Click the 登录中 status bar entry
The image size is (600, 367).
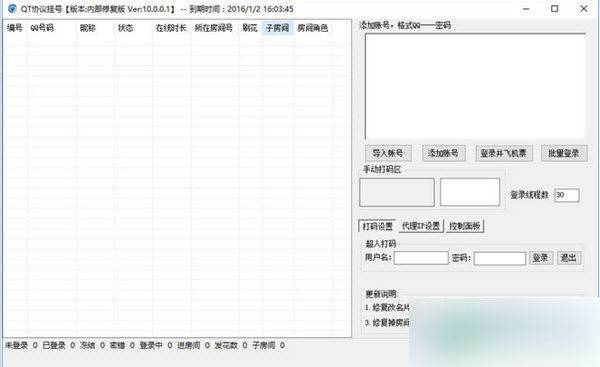pyautogui.click(x=156, y=345)
